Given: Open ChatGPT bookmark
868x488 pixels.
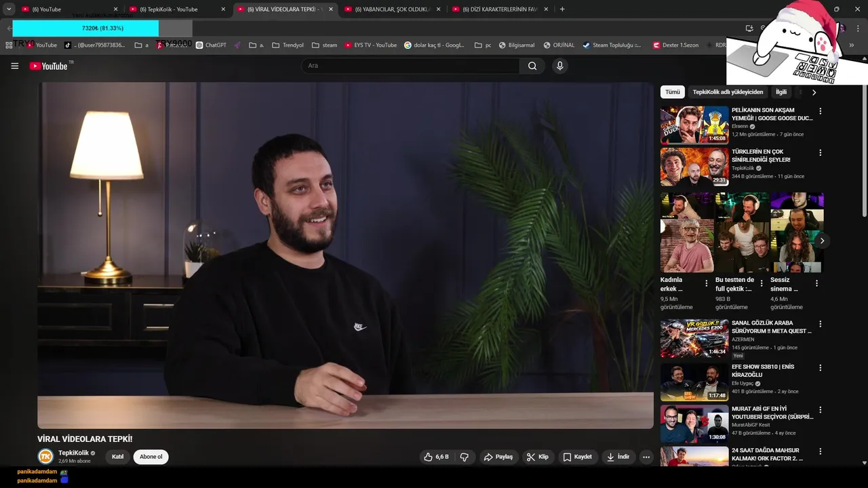Looking at the screenshot, I should coord(211,45).
